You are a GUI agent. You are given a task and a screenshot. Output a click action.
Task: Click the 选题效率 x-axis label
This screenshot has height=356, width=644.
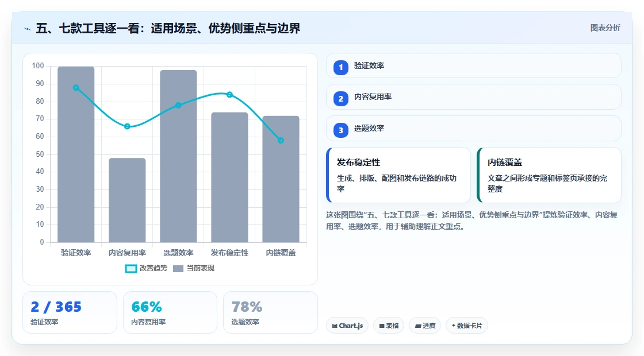178,253
